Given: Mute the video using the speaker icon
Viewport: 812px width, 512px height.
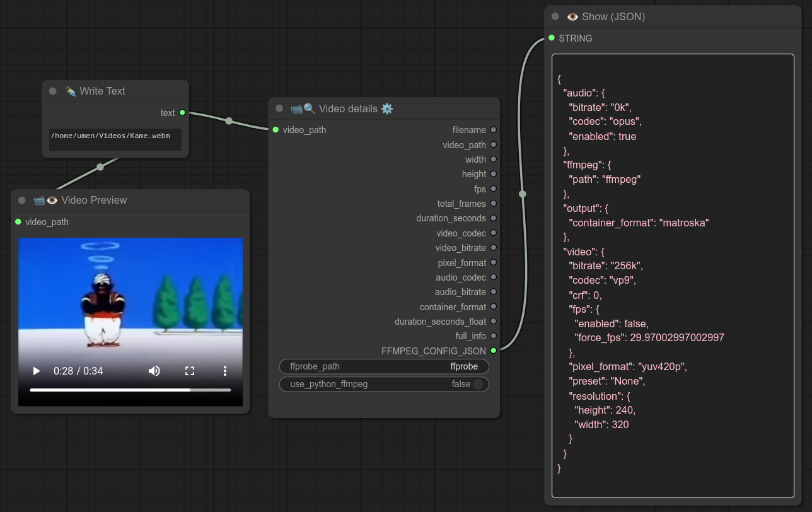Looking at the screenshot, I should (154, 371).
